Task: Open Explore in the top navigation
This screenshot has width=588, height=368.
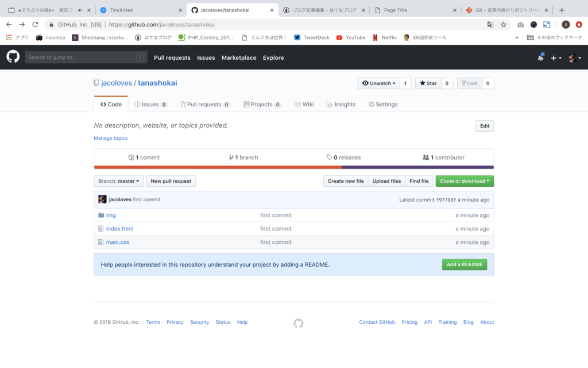Action: [x=273, y=58]
